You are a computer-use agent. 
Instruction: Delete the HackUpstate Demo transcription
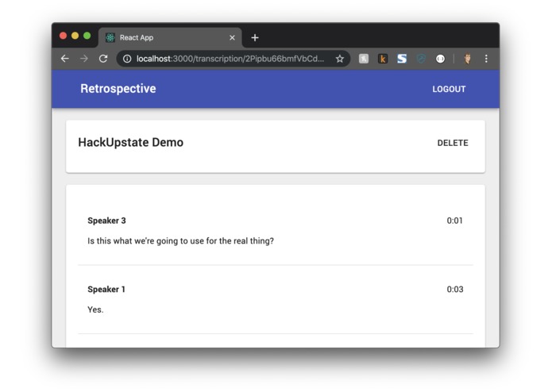tap(453, 143)
